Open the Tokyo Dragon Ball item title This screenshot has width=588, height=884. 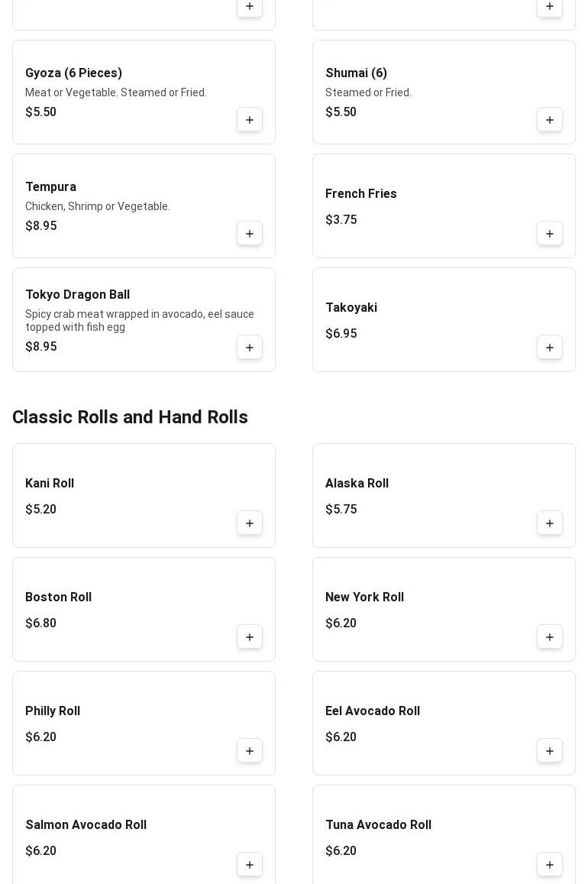(x=77, y=295)
